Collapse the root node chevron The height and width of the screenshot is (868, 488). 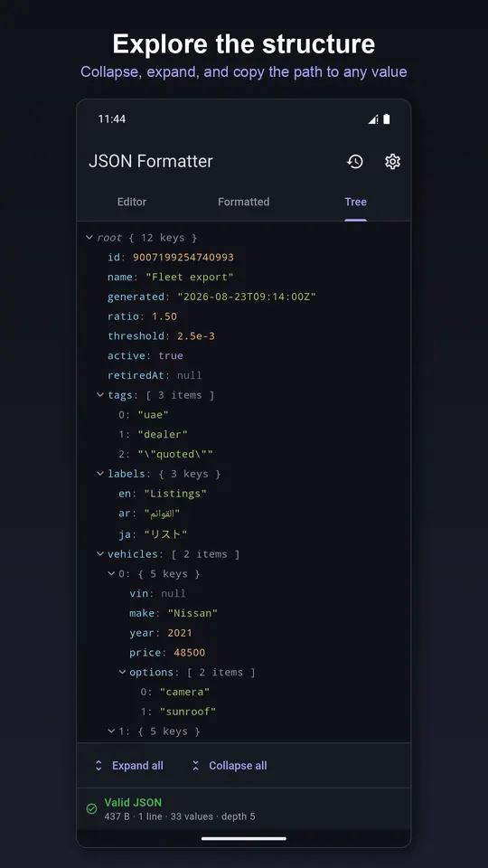(x=89, y=238)
